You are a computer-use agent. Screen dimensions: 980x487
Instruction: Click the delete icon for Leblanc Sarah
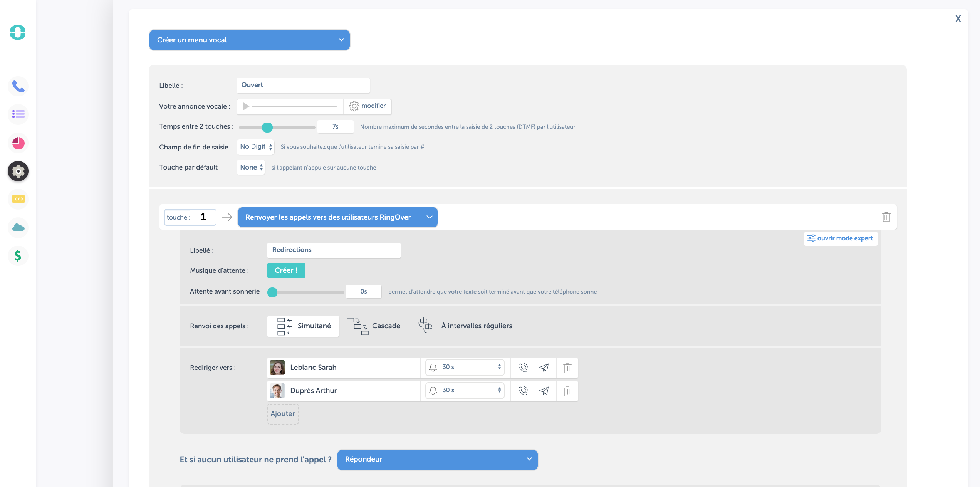(567, 368)
